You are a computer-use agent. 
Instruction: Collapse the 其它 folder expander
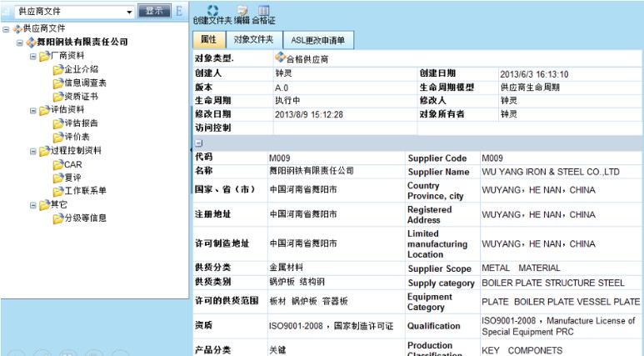[32, 205]
